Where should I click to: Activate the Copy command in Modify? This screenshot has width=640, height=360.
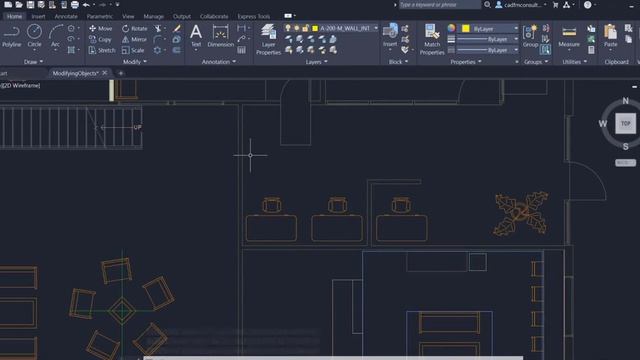point(100,40)
